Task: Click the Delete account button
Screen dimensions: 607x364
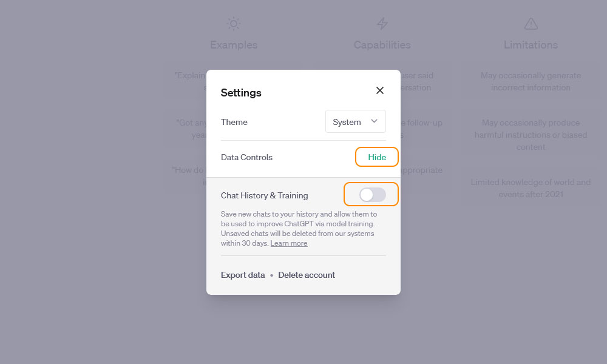Action: 307,275
